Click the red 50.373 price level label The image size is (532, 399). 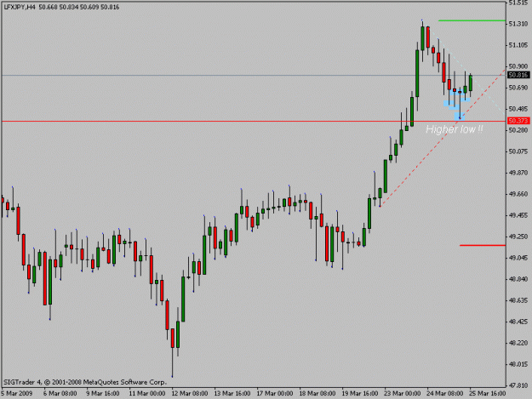[518, 121]
